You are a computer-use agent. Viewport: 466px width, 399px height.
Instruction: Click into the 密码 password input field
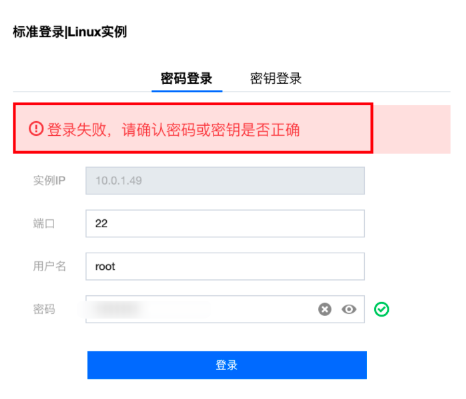pyautogui.click(x=225, y=309)
